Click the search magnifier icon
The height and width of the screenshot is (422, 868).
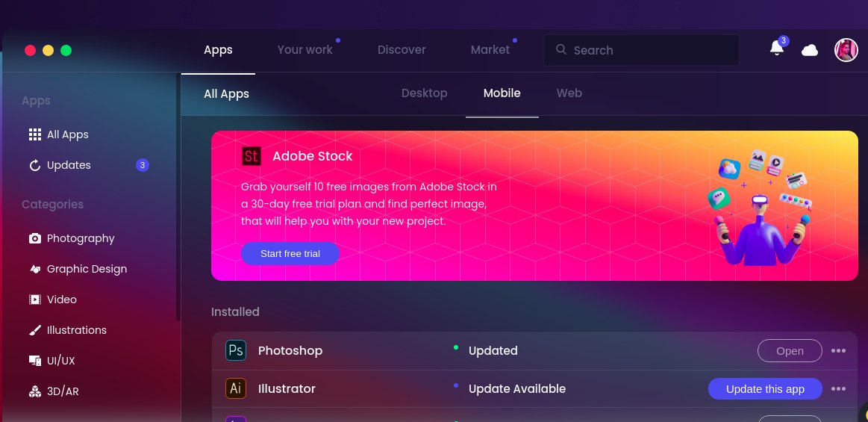pyautogui.click(x=561, y=49)
